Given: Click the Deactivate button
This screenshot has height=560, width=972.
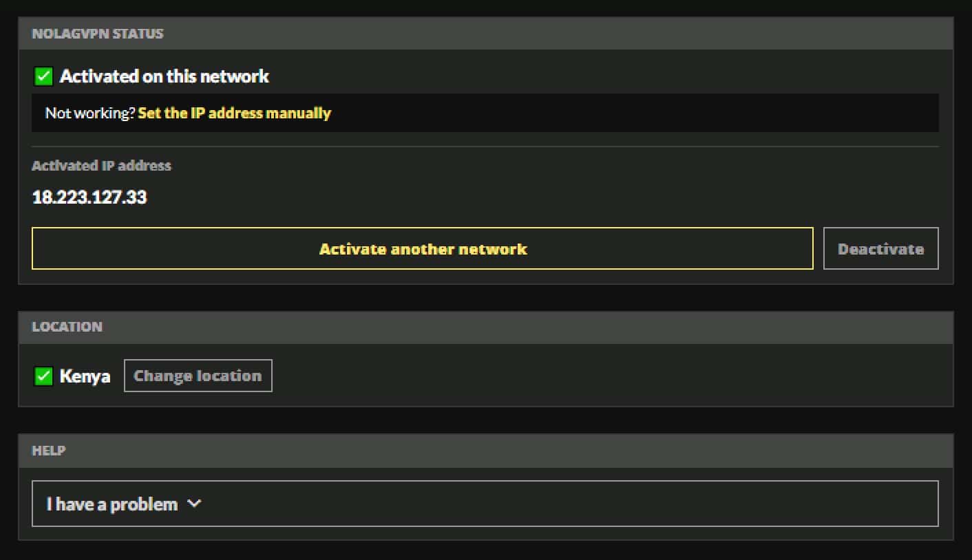Looking at the screenshot, I should click(880, 248).
